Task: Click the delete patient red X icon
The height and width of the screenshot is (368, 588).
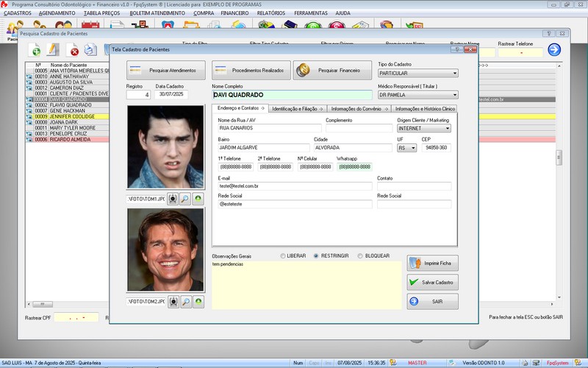Action: [x=73, y=50]
